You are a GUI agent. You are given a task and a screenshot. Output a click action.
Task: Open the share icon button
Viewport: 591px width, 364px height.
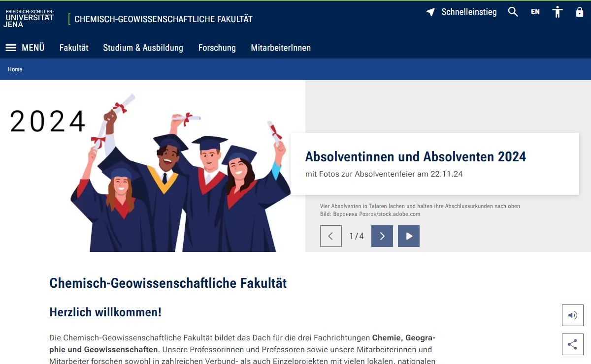tap(572, 344)
